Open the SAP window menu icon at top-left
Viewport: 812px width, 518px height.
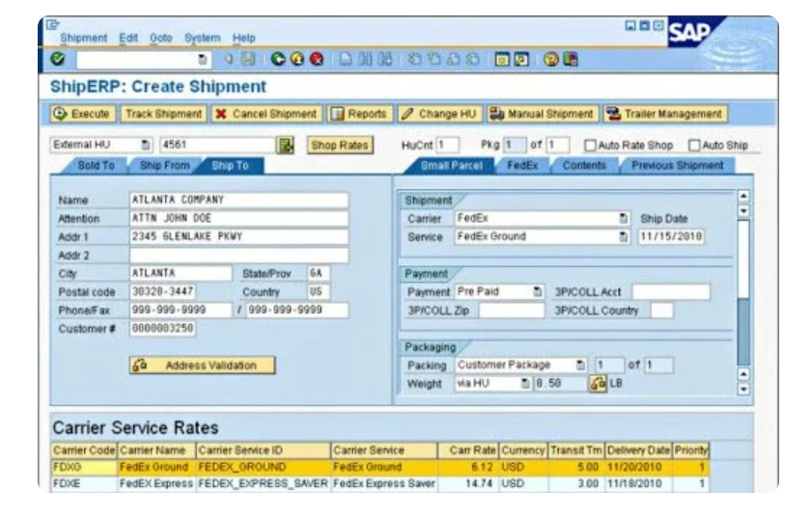[53, 24]
